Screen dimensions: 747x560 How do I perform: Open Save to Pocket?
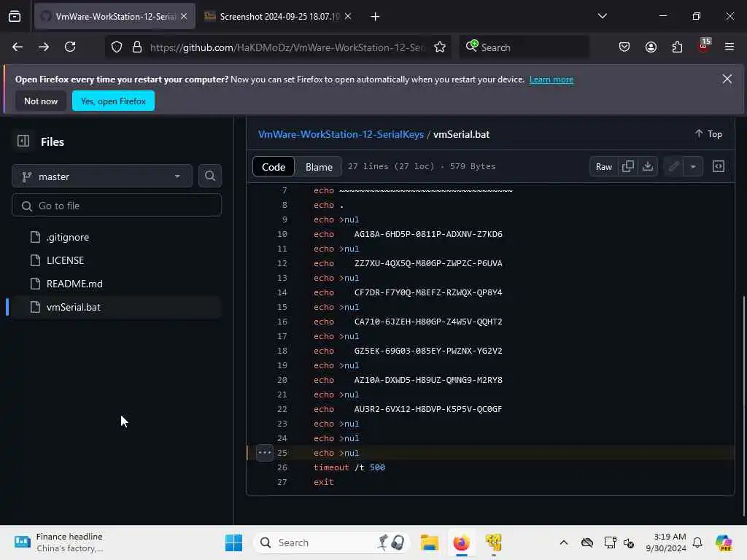624,47
